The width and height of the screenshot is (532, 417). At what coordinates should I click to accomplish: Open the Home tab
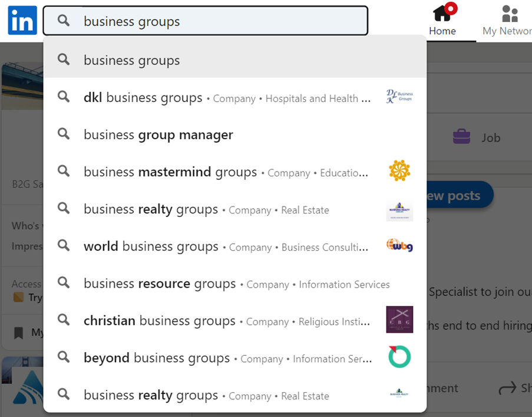point(442,21)
